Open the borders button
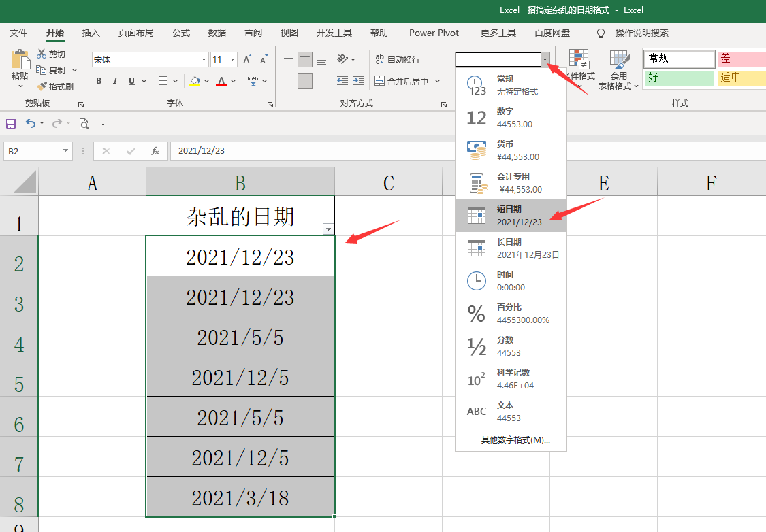This screenshot has width=766, height=532. (163, 81)
